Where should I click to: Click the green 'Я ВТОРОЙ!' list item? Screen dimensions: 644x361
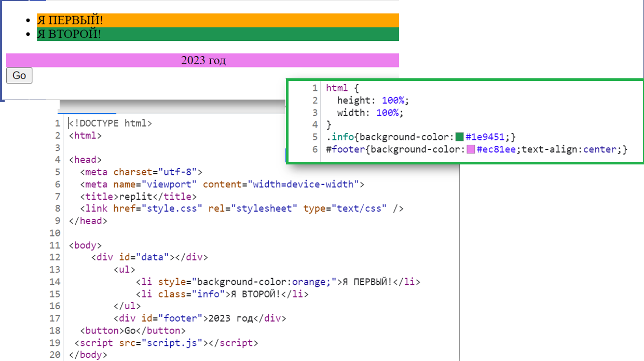217,34
